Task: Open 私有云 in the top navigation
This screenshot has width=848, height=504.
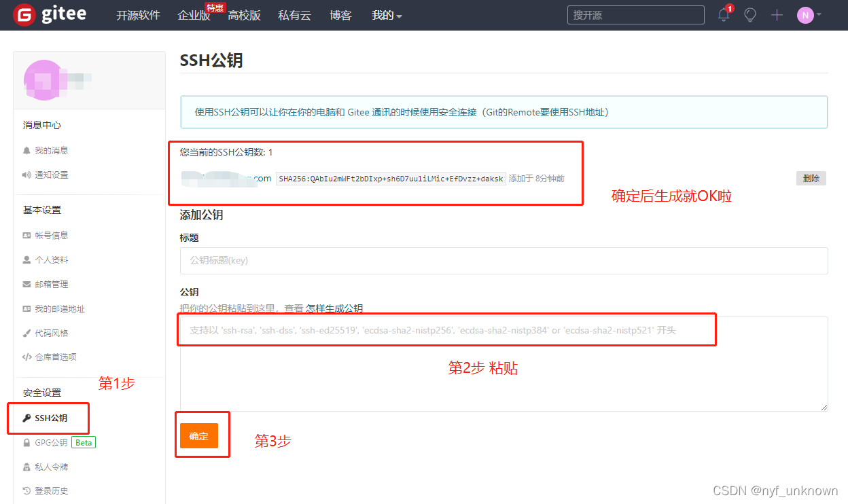Action: click(294, 15)
